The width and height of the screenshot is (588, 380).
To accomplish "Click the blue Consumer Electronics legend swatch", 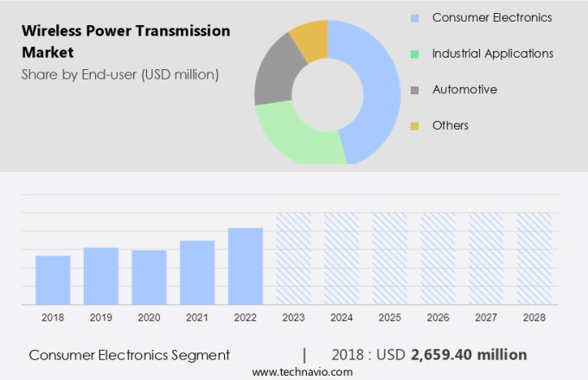I will 414,18.
